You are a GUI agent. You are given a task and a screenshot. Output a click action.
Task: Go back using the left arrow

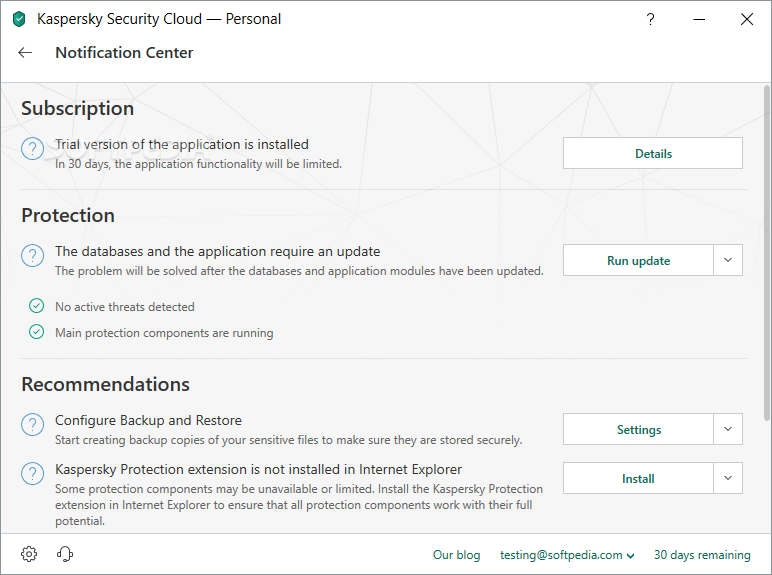[25, 52]
